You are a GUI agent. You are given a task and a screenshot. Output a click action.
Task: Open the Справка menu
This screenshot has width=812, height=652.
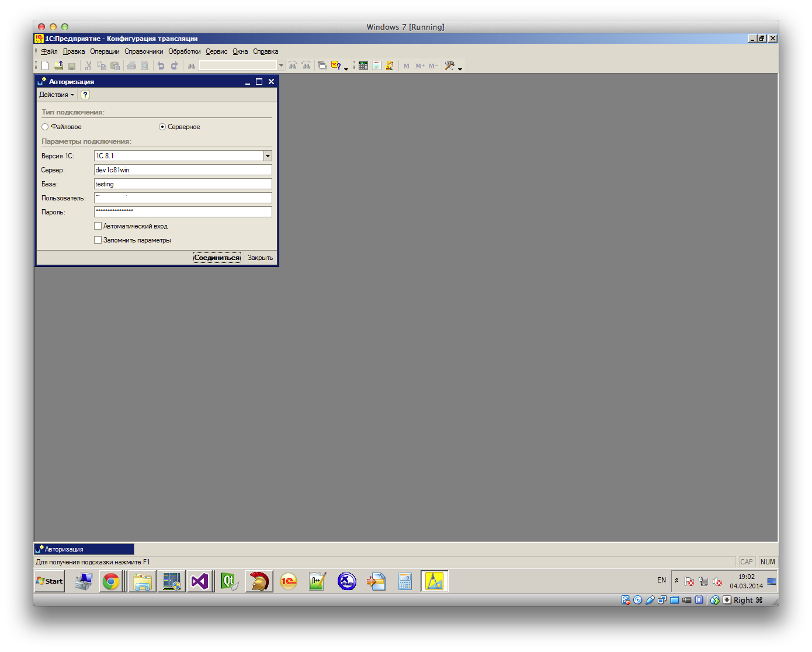click(x=266, y=51)
